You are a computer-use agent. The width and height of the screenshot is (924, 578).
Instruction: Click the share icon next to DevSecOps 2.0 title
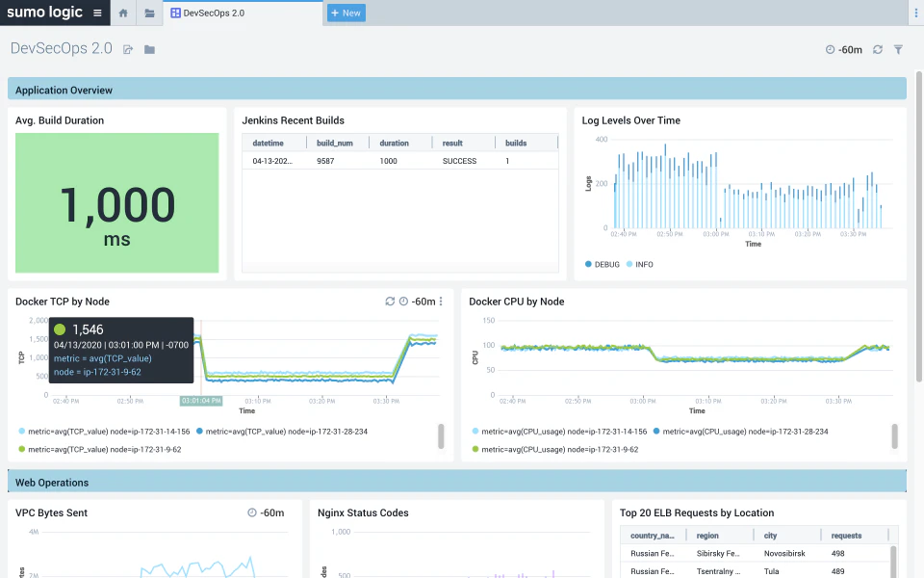pyautogui.click(x=126, y=48)
